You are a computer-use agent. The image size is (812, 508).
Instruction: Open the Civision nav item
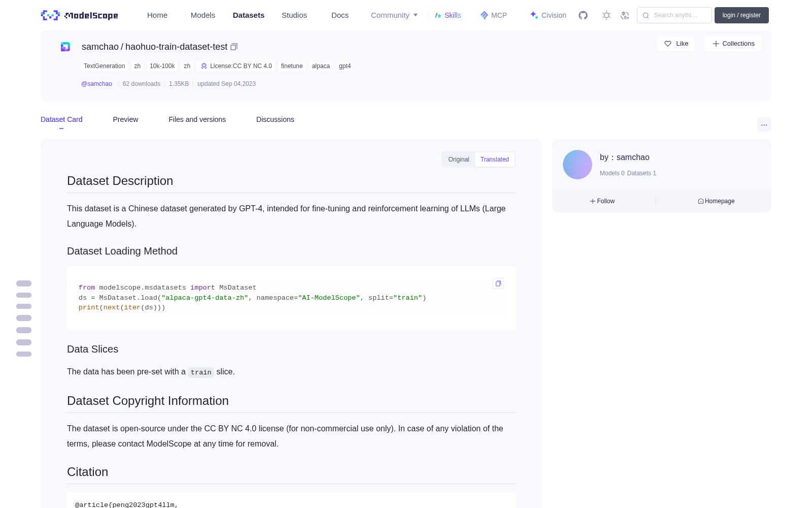548,15
